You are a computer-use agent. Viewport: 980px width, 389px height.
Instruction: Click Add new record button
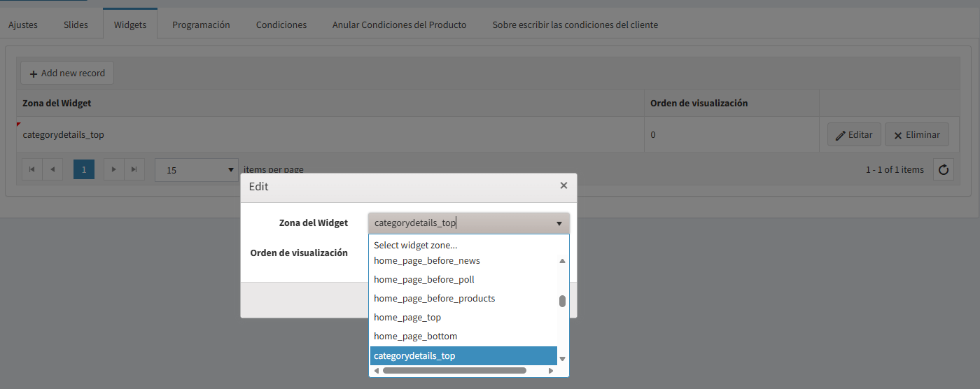(x=67, y=73)
